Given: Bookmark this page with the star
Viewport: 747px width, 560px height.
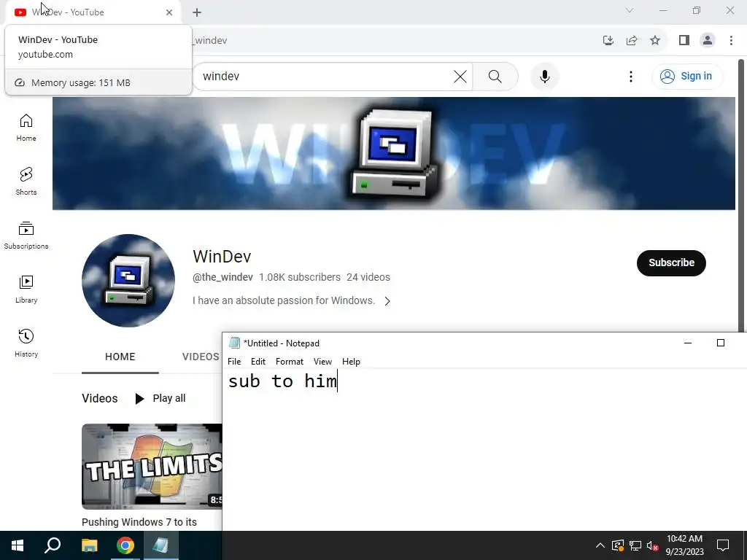Looking at the screenshot, I should [x=655, y=41].
